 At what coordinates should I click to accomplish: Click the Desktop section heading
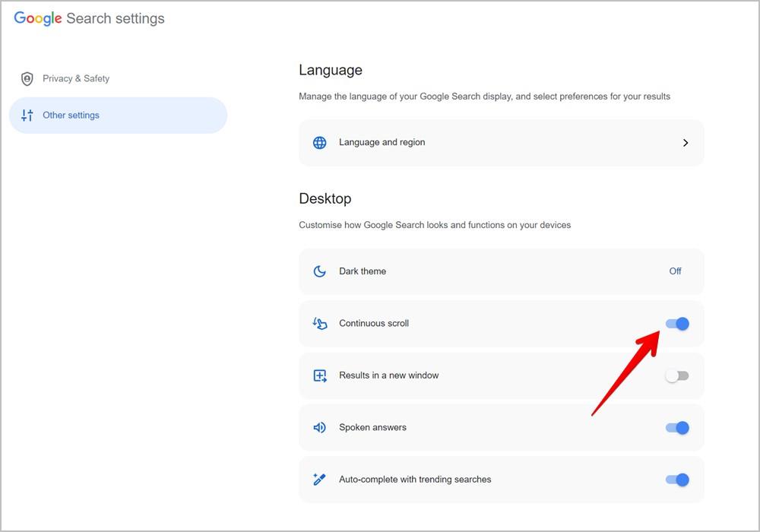pyautogui.click(x=325, y=198)
